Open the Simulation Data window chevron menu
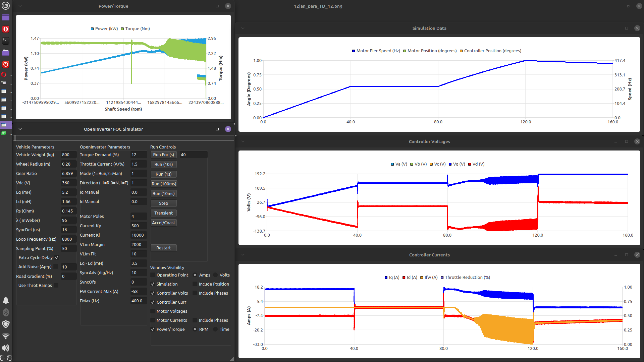Screen dimensions: 644x362 (x=243, y=28)
